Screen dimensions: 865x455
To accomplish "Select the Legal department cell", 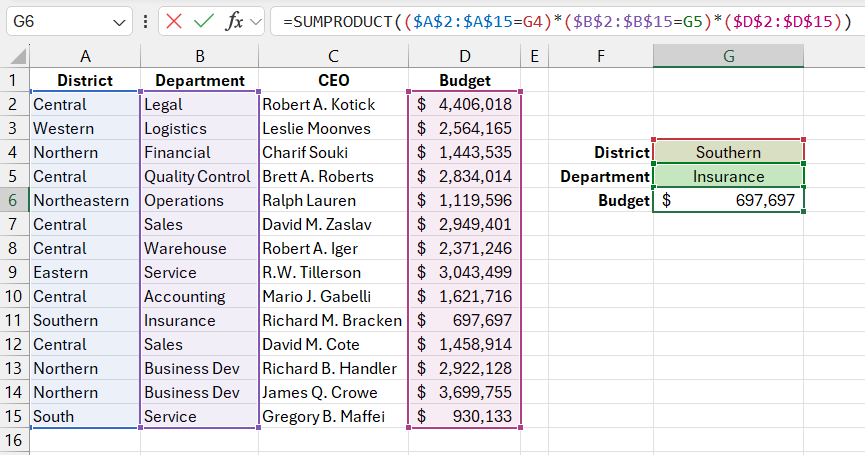I will coord(200,104).
